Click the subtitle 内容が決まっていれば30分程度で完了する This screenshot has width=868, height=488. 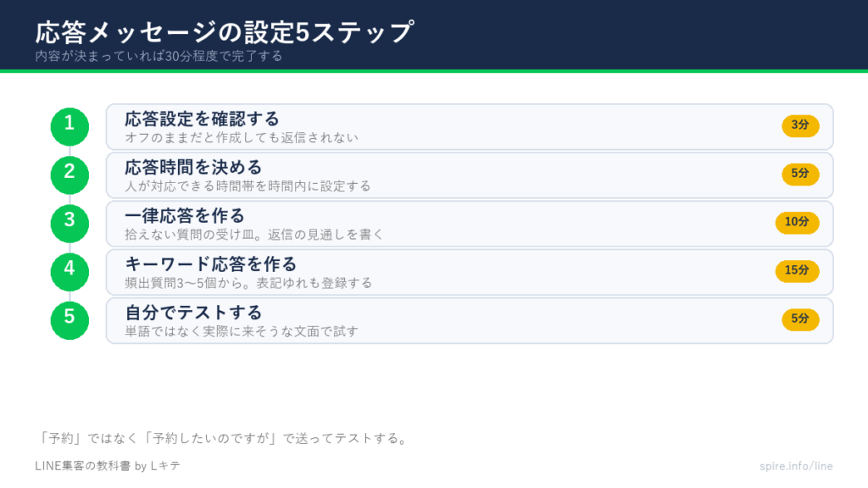coord(159,56)
